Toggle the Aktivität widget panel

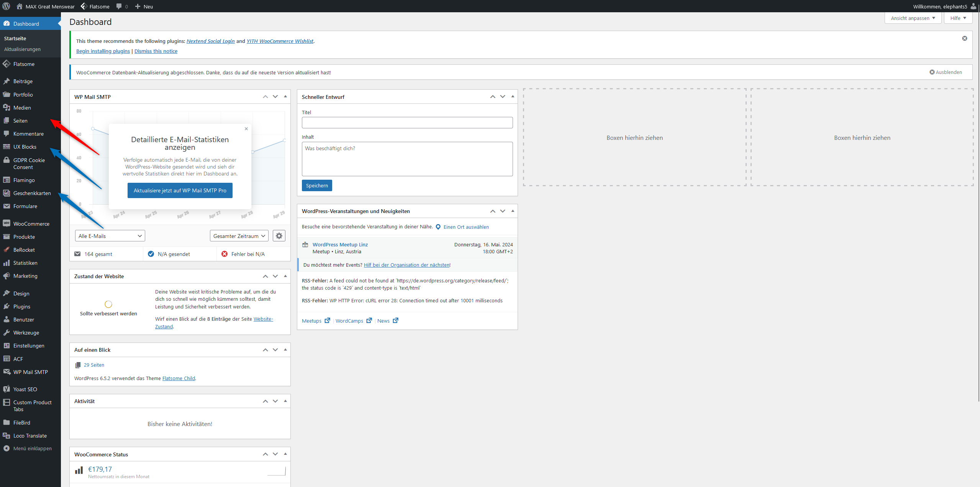pos(285,401)
